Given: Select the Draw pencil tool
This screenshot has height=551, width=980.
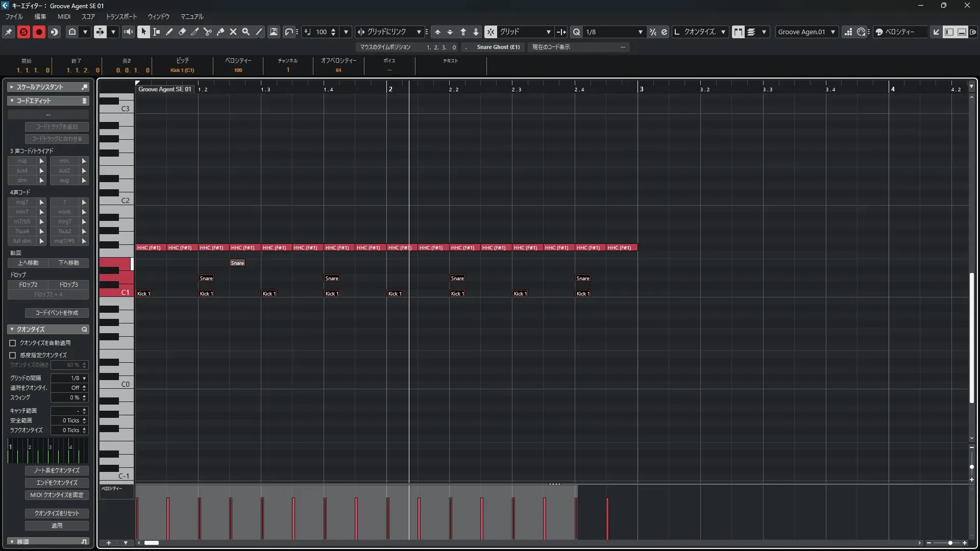Looking at the screenshot, I should click(169, 32).
